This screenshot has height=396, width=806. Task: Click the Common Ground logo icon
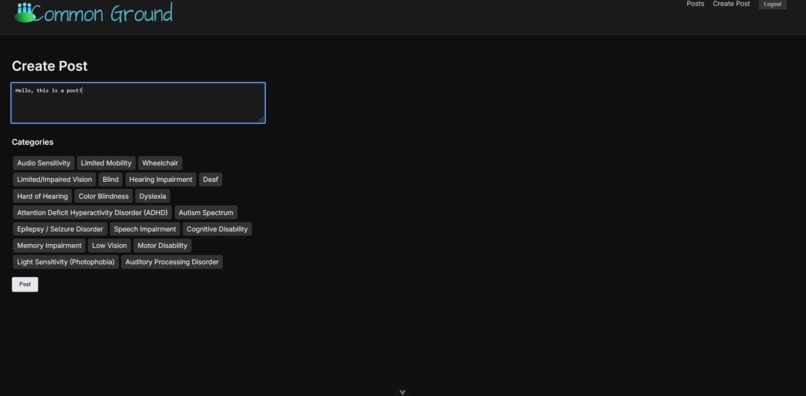point(24,13)
